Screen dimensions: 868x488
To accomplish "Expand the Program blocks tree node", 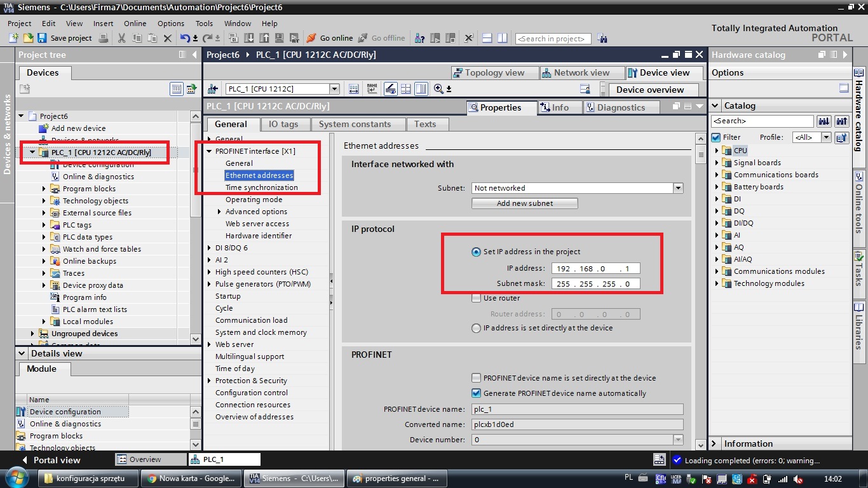I will (x=44, y=189).
